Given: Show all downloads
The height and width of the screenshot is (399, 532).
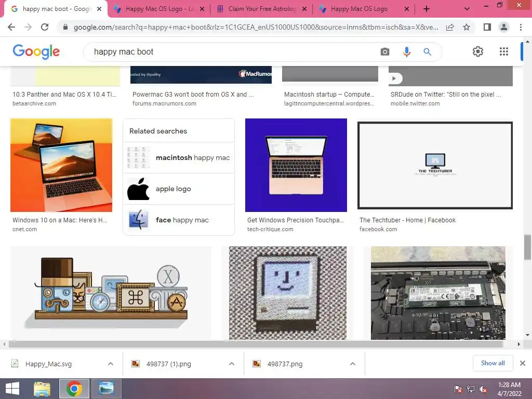Looking at the screenshot, I should pyautogui.click(x=493, y=363).
